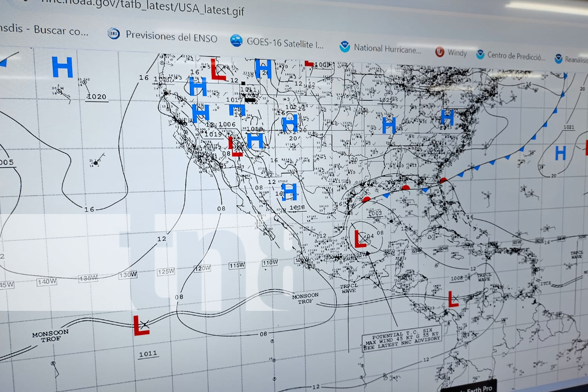The image size is (588, 392).
Task: Click the red Windy bookmark icon
Action: (x=439, y=52)
